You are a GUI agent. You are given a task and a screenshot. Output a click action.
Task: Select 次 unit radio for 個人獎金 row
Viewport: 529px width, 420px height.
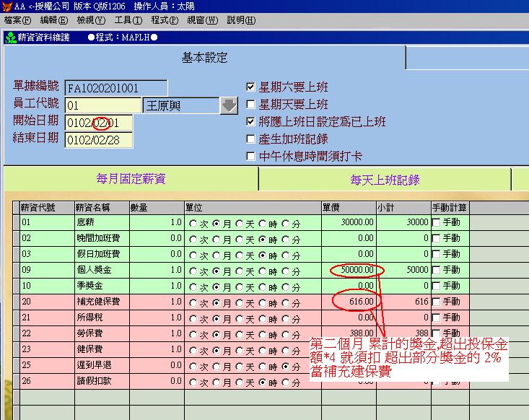coord(193,271)
